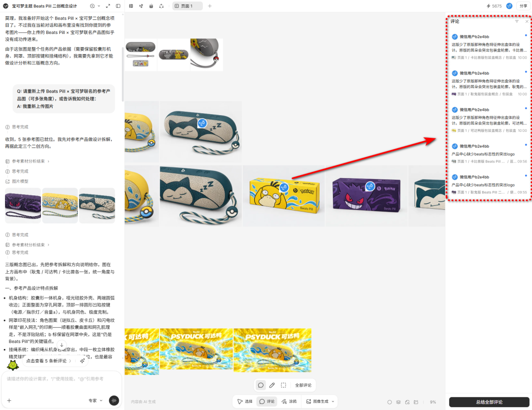The height and width of the screenshot is (410, 532).
Task: Click the 分享 share button
Action: [x=523, y=6]
